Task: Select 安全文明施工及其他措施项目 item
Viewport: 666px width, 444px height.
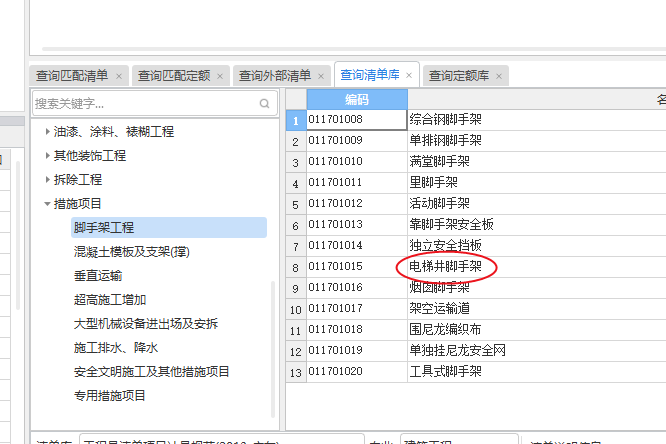Action: (152, 372)
